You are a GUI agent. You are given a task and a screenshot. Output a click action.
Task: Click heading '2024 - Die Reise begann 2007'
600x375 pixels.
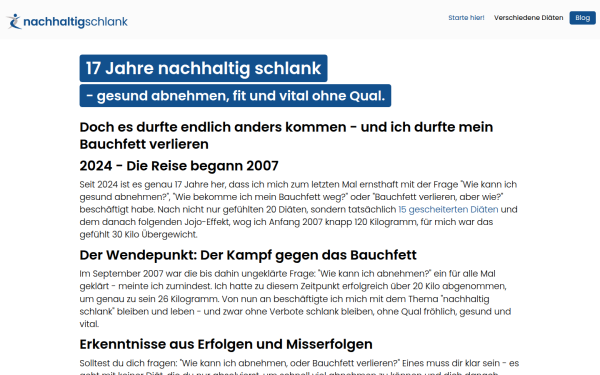coord(179,166)
